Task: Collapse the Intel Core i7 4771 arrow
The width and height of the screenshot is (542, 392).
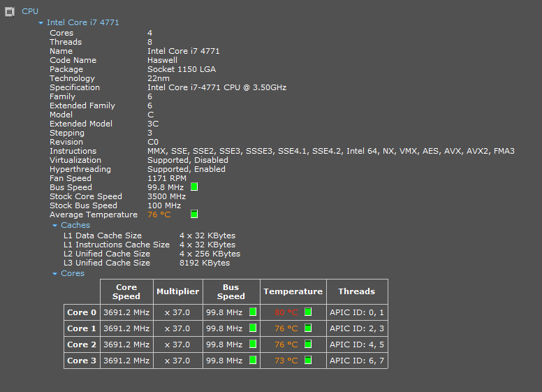Action: pos(41,23)
